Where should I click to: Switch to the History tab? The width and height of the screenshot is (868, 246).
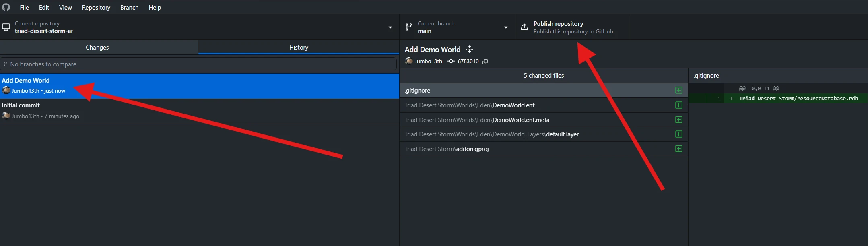coord(299,47)
